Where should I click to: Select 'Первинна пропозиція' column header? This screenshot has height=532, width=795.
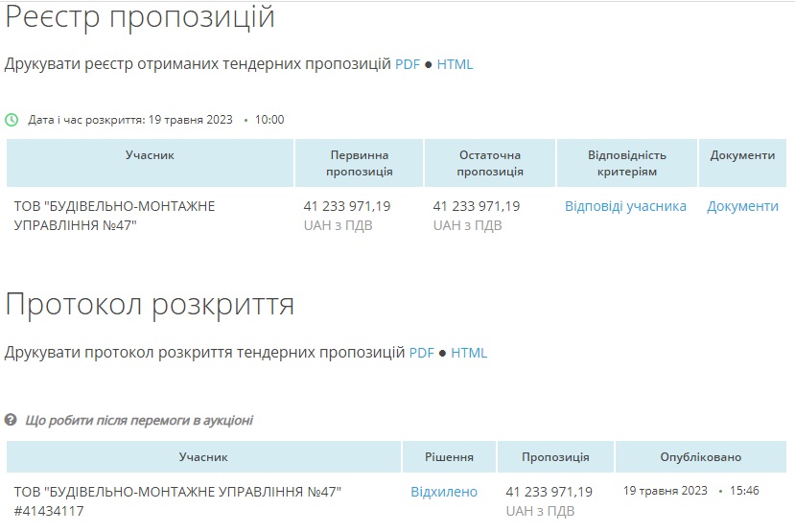click(359, 163)
